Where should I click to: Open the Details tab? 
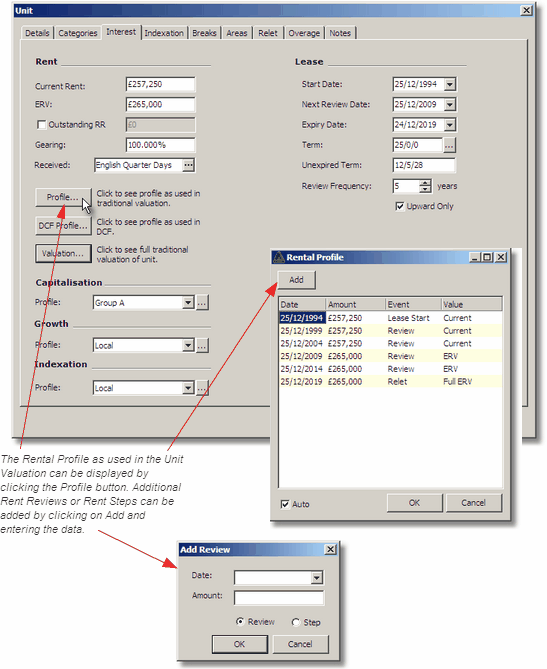[x=37, y=33]
